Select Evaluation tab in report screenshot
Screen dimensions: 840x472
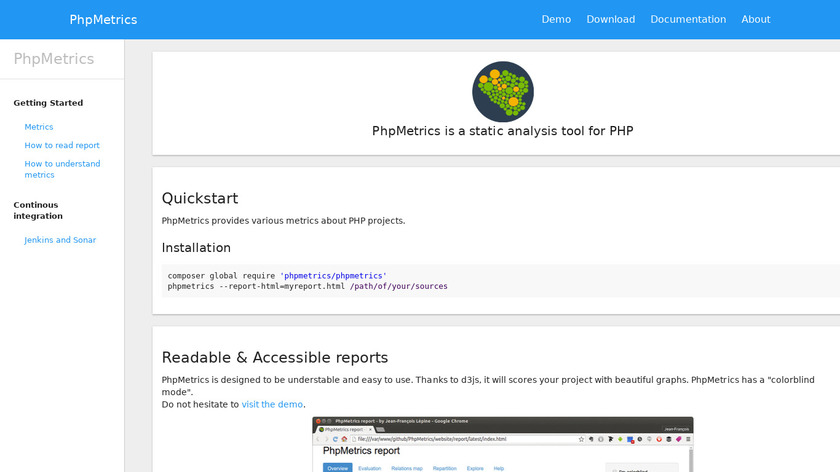[370, 467]
